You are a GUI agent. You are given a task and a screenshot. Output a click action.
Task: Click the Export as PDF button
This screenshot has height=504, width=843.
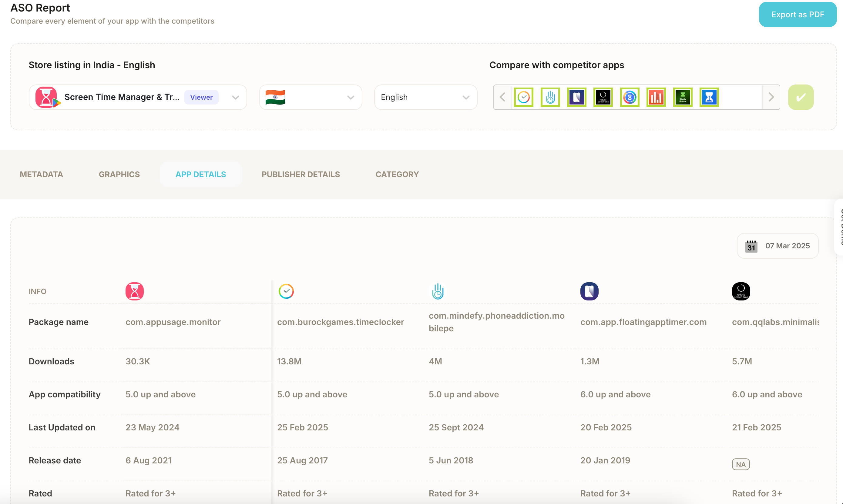coord(798,15)
